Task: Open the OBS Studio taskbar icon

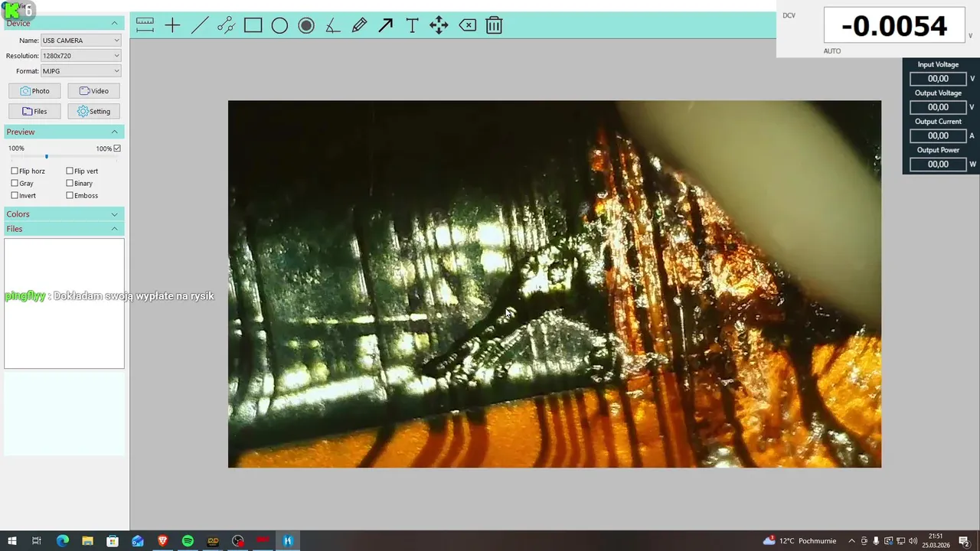Action: coord(238,541)
